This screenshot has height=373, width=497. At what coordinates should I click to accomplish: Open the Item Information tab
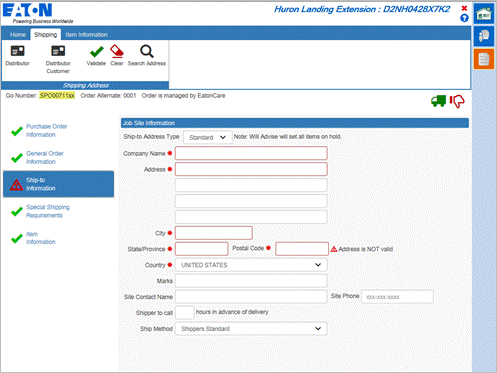87,34
